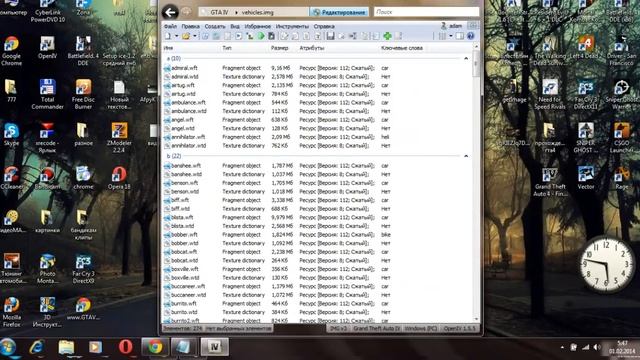Click the scrollbar down arrow in file list
640x360 pixels.
click(476, 319)
